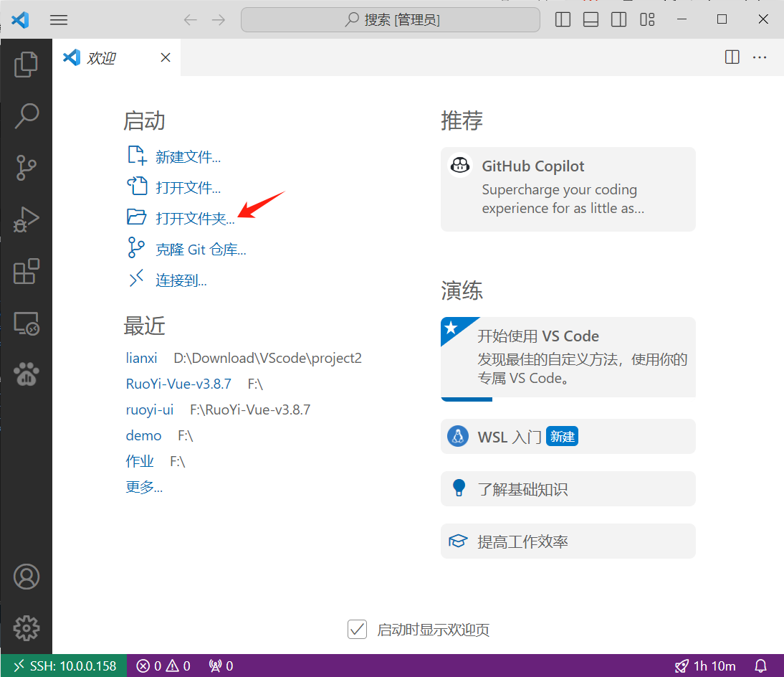The height and width of the screenshot is (677, 784).
Task: Click the 1h 10m rocket status item
Action: 705,666
